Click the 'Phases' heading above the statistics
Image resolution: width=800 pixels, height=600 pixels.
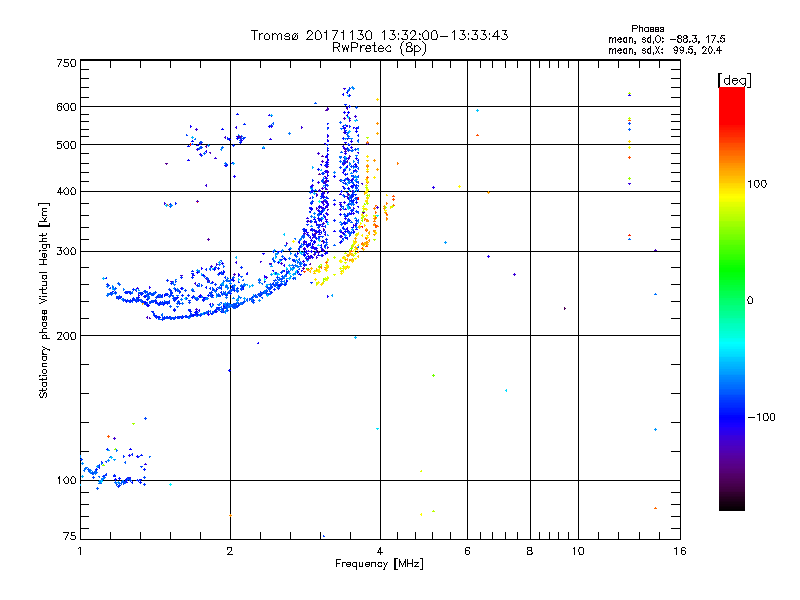pyautogui.click(x=647, y=29)
